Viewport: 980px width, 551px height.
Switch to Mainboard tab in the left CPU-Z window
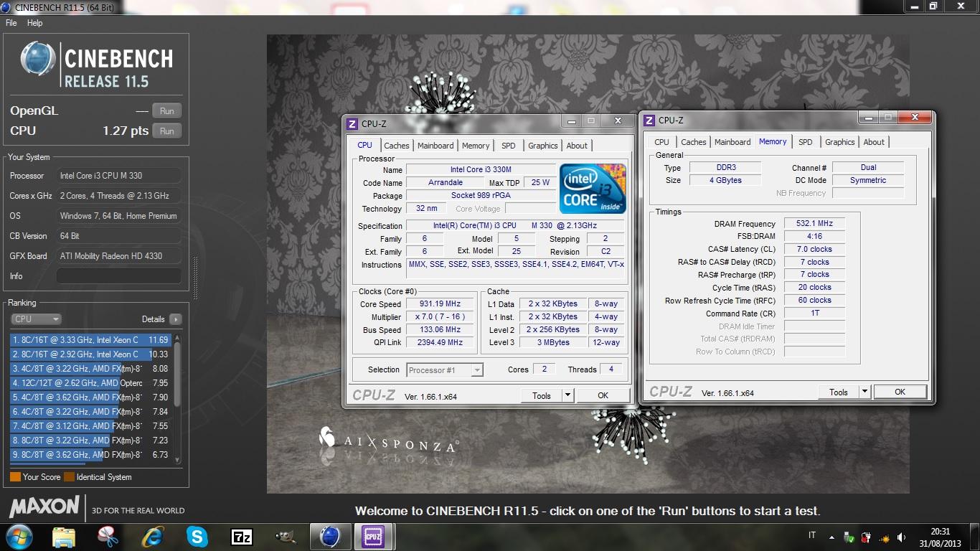(x=436, y=146)
